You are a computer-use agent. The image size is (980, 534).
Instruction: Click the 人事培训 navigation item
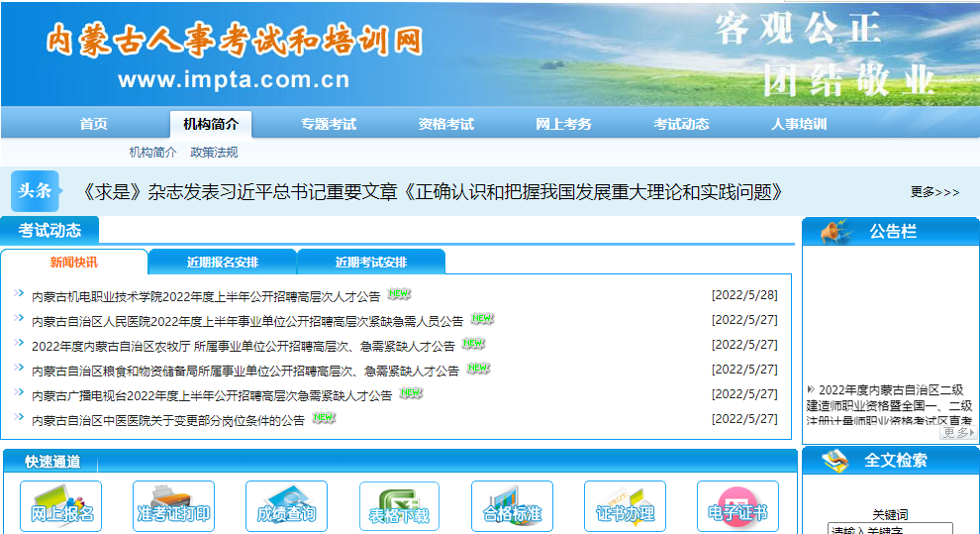[799, 124]
